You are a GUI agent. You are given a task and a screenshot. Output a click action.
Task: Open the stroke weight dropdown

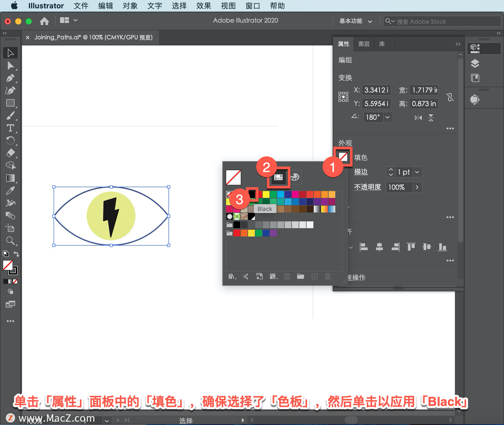coord(417,172)
